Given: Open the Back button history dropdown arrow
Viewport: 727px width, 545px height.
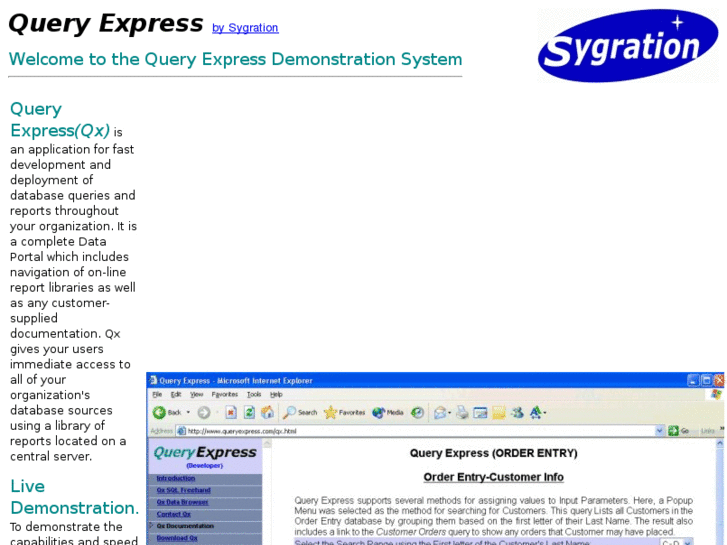Looking at the screenshot, I should [x=188, y=412].
